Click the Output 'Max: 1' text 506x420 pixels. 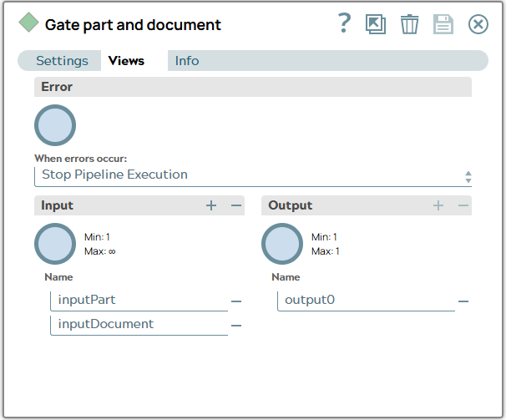pyautogui.click(x=326, y=251)
